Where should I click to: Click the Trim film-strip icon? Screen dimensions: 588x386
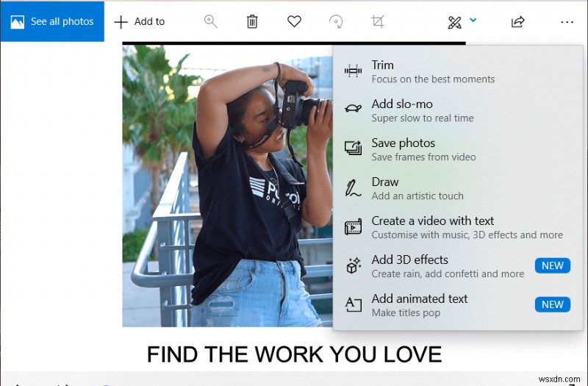353,71
